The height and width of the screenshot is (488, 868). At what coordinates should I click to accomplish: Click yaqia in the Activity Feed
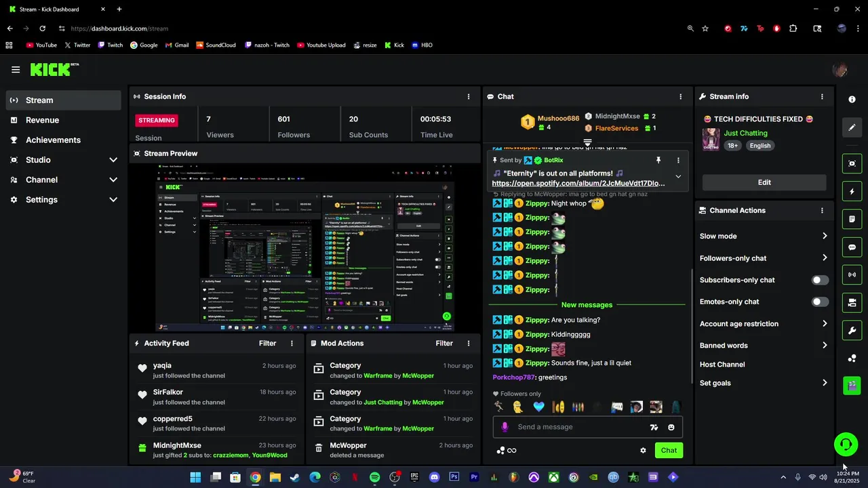[x=162, y=365]
